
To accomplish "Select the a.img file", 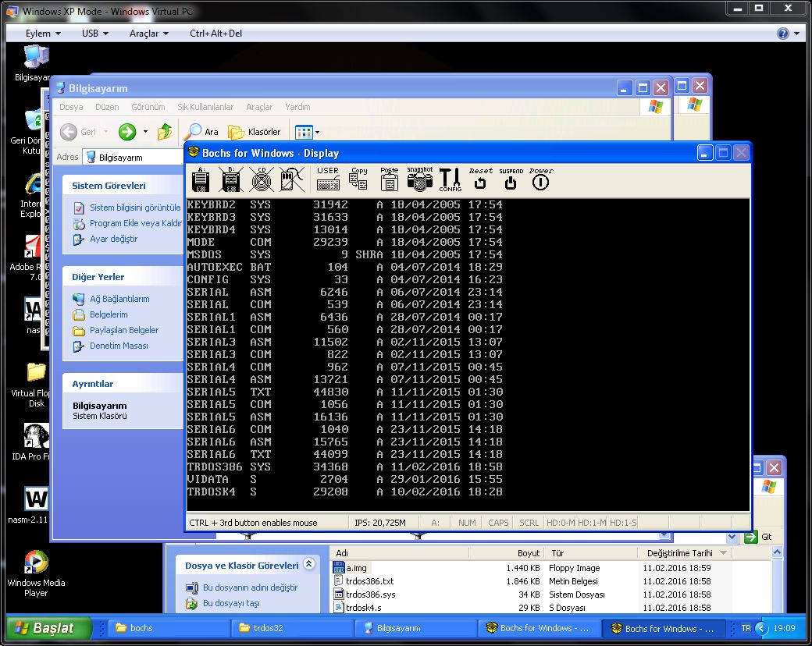I will 351,568.
